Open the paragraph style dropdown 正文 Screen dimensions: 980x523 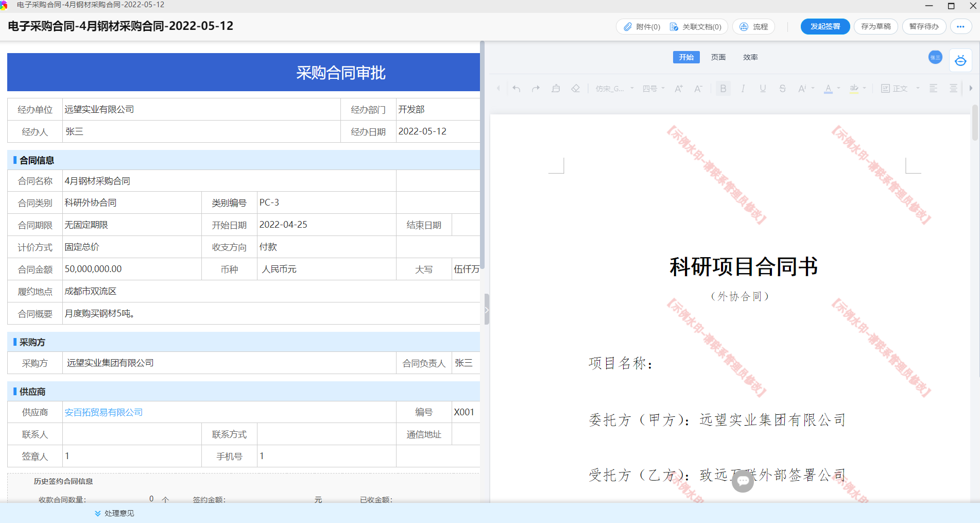tap(900, 89)
